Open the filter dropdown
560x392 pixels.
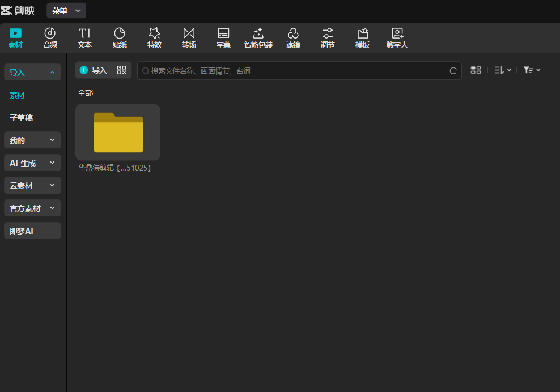(532, 70)
